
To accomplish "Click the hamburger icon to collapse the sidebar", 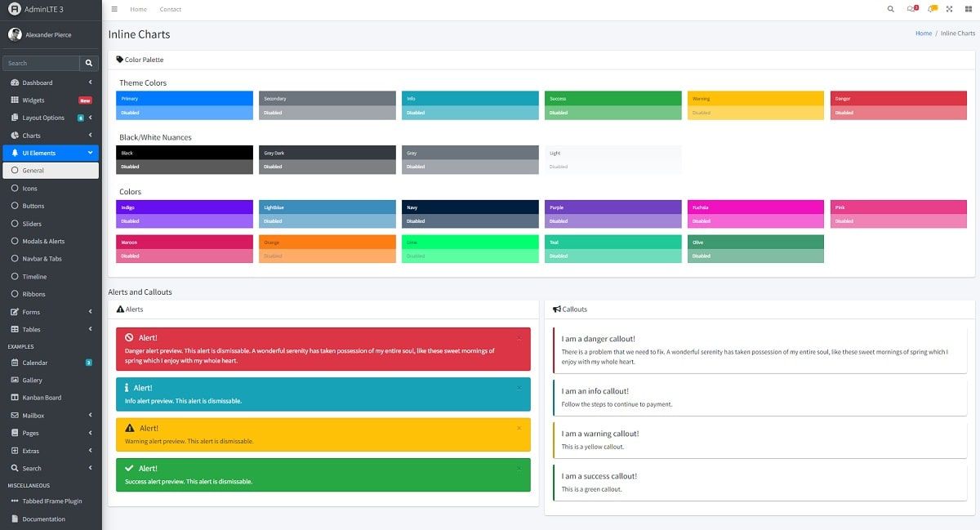I will (114, 9).
